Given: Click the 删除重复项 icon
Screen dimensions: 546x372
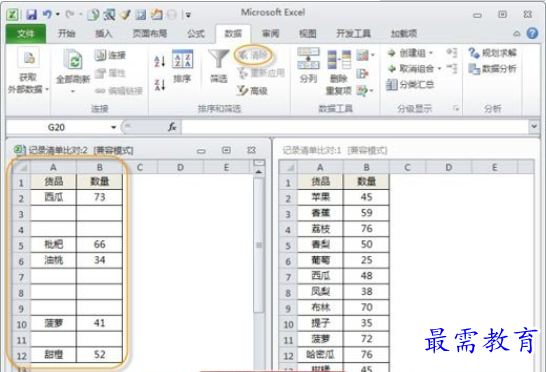Looking at the screenshot, I should click(339, 72).
